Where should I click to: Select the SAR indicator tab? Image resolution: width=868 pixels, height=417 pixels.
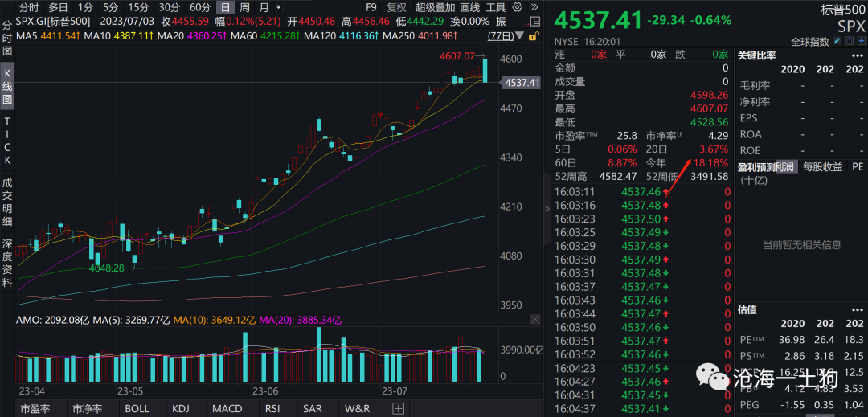312,409
